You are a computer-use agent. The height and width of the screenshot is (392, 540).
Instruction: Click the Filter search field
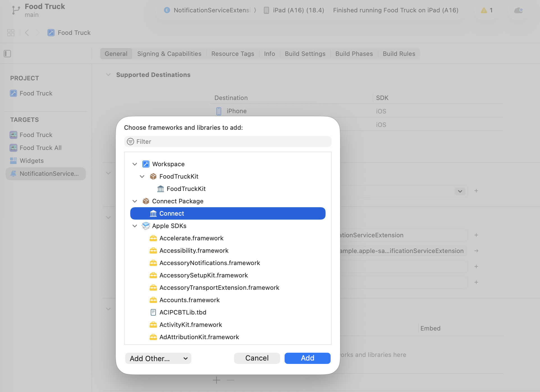coord(227,142)
